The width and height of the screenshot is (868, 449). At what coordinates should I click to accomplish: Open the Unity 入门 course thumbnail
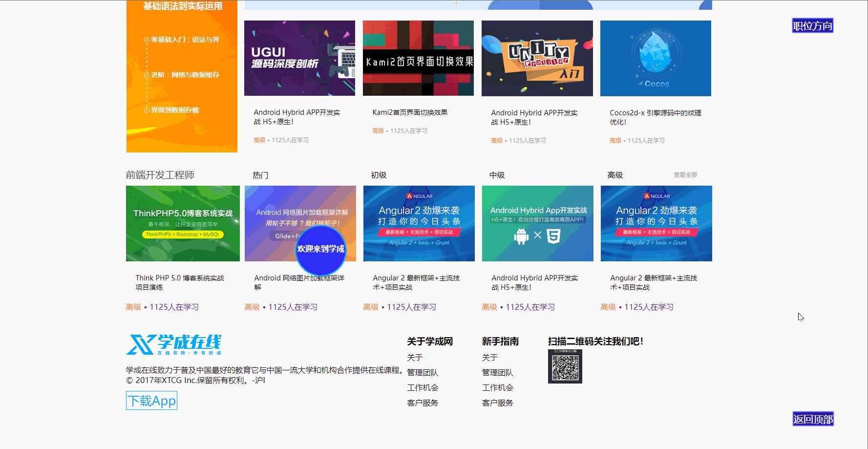coord(537,58)
